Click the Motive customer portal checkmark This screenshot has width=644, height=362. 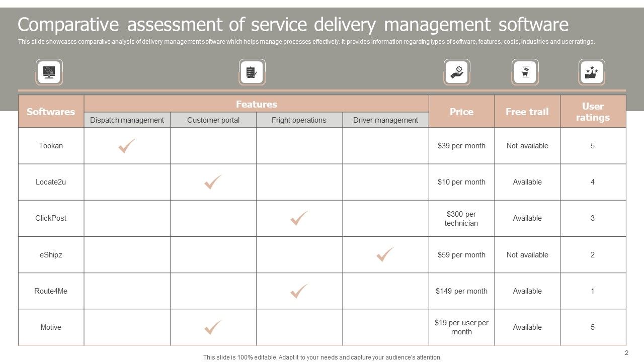click(213, 327)
